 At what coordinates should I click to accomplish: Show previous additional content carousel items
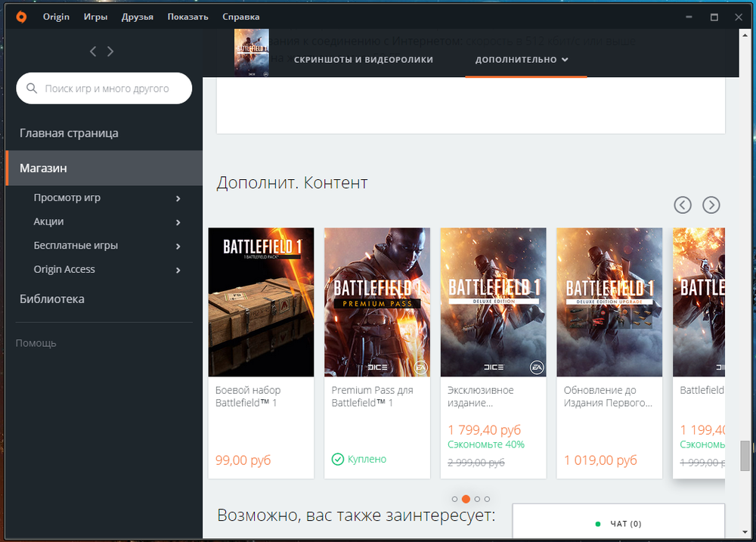(682, 205)
